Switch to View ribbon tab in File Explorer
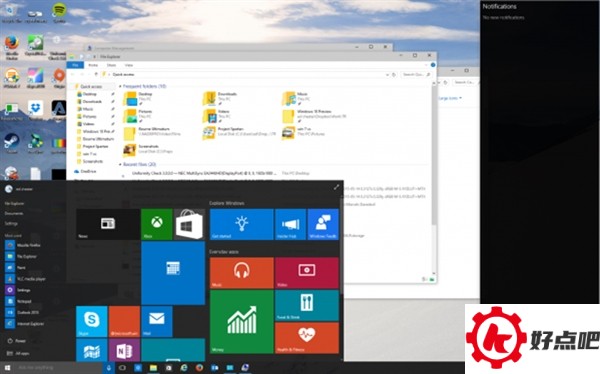The height and width of the screenshot is (374, 600). click(x=129, y=65)
